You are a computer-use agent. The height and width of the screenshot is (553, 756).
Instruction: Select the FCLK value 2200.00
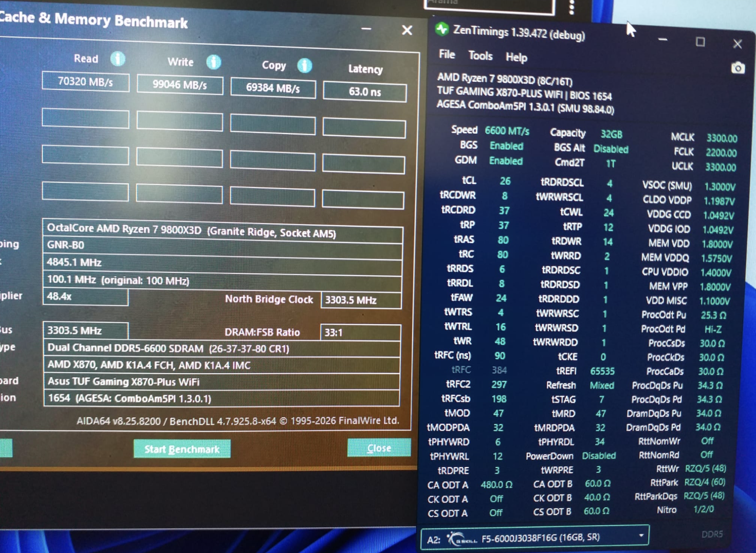click(721, 153)
